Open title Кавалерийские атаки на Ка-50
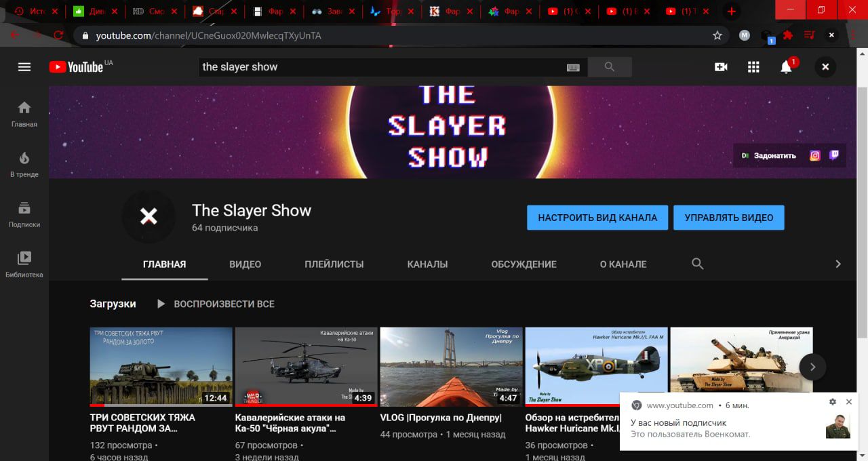 point(290,423)
